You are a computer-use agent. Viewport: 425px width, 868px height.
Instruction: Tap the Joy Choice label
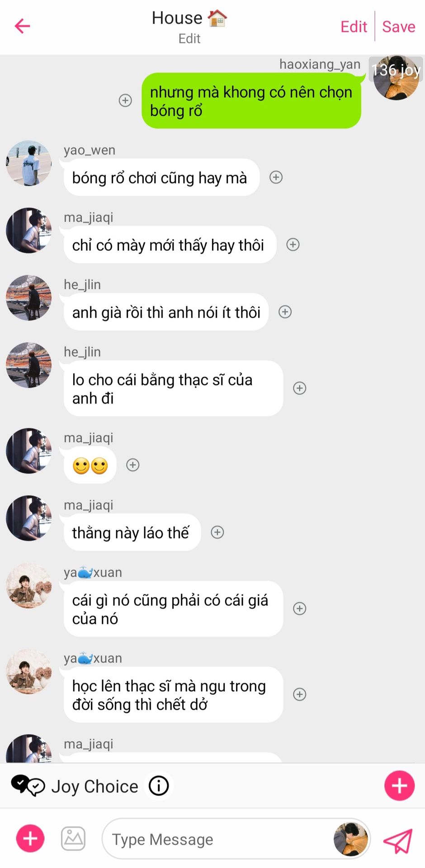tap(94, 786)
